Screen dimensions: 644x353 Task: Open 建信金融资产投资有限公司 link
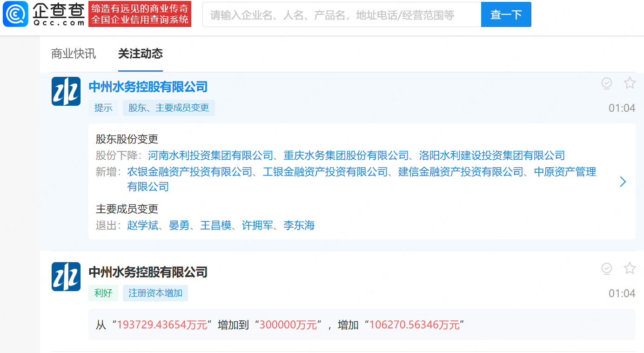pyautogui.click(x=461, y=172)
